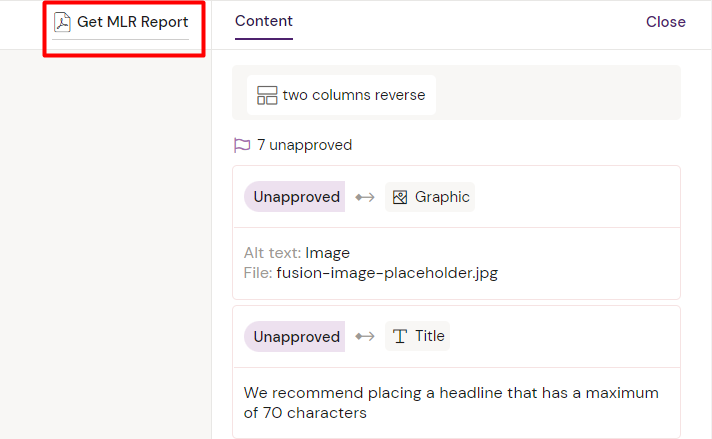Screen dimensions: 712x439
Task: Click the headline recommendation text
Action: pos(451,402)
